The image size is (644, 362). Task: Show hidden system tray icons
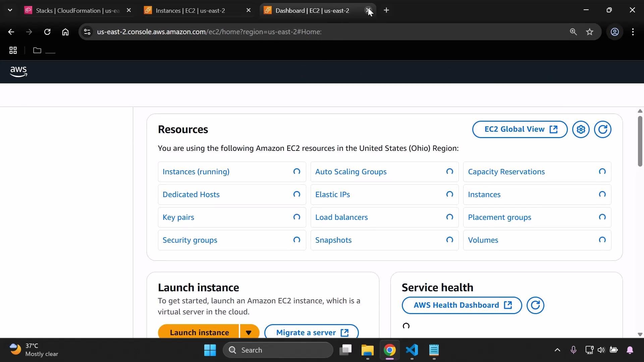pyautogui.click(x=557, y=350)
